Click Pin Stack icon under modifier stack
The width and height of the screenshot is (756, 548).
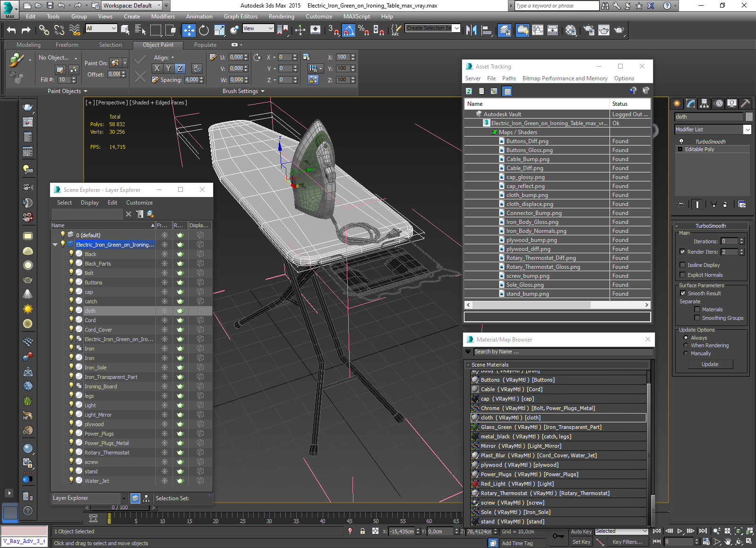tap(680, 205)
